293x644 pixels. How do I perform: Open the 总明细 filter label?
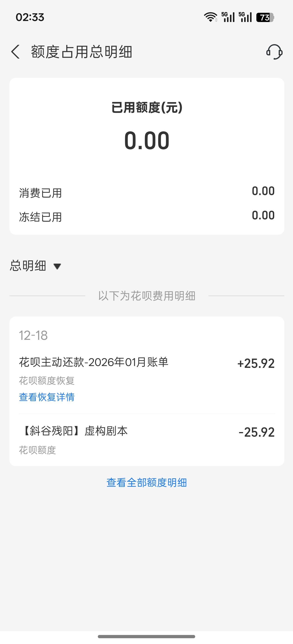[28, 265]
